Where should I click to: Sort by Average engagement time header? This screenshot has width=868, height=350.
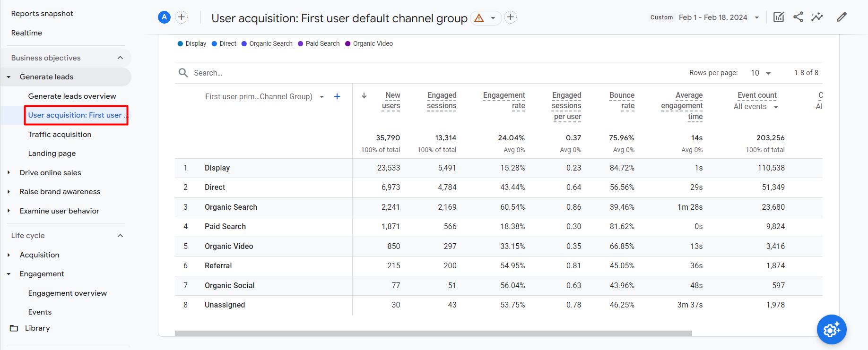tap(682, 106)
